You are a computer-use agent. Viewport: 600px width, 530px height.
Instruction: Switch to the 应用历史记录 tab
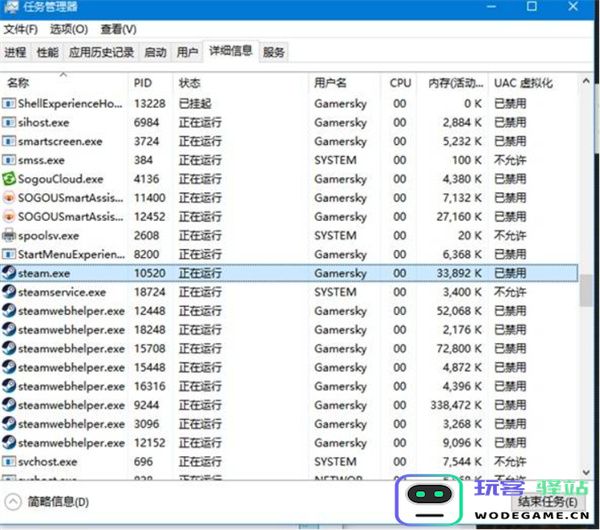point(101,52)
